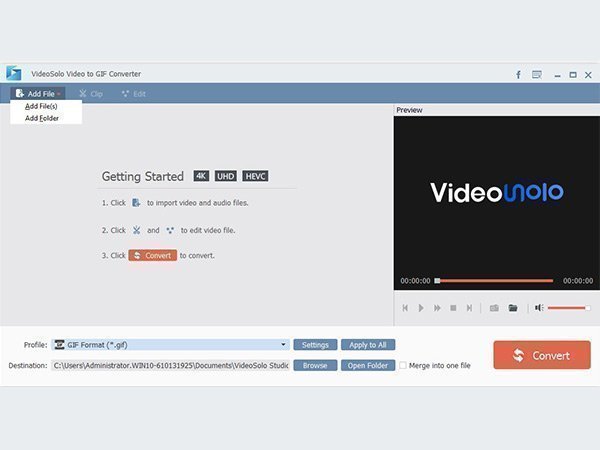Open the Add File dropdown button
This screenshot has width=600, height=450.
[x=38, y=94]
